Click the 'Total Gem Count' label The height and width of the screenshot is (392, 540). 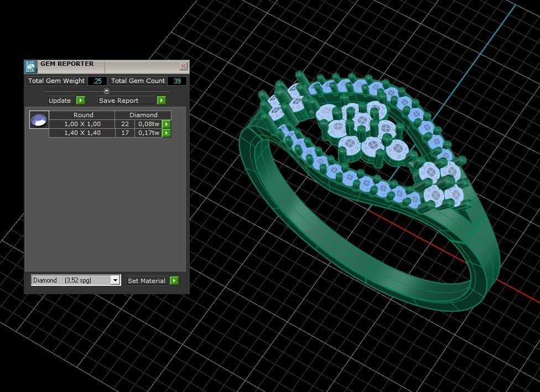click(138, 81)
